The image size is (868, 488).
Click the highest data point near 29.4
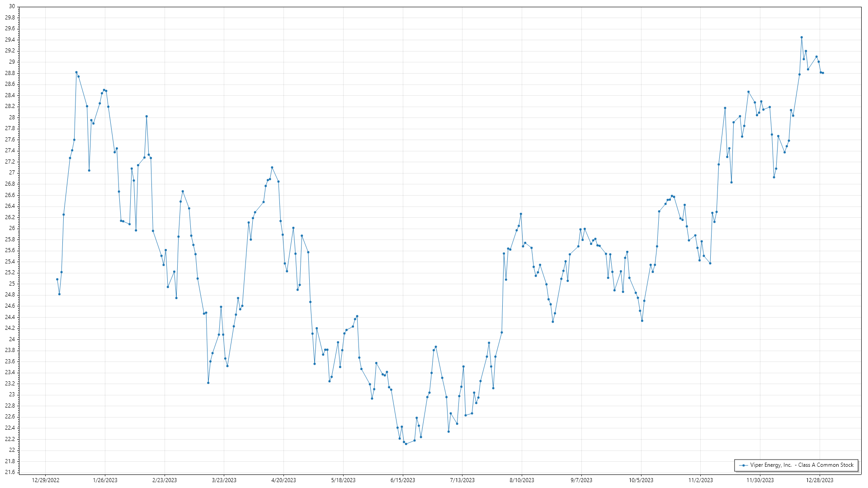(802, 38)
